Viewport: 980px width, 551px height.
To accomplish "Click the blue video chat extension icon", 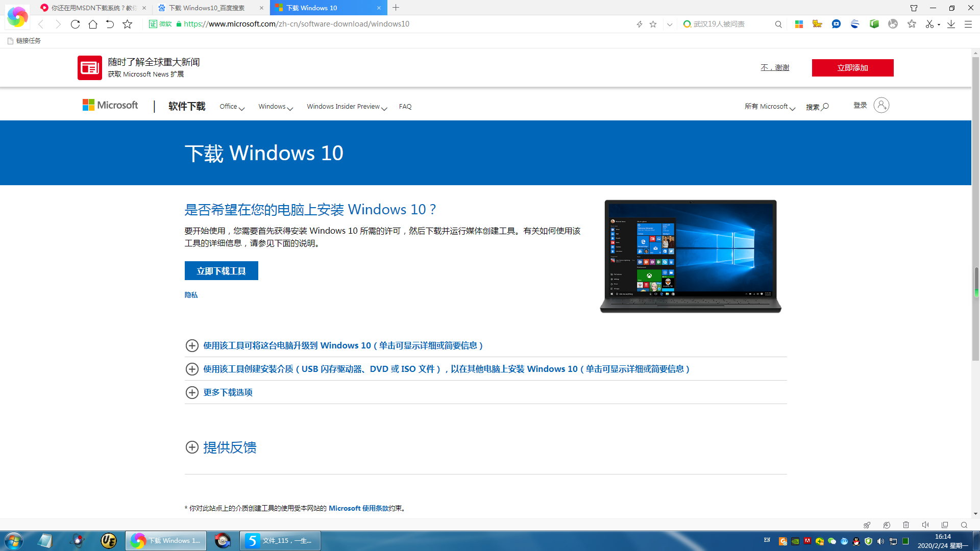I will pos(836,24).
